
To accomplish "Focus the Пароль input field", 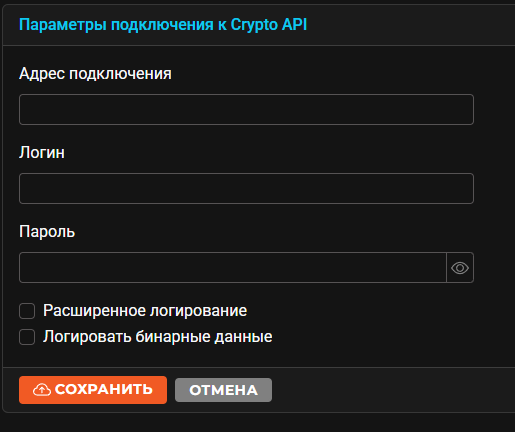I will click(x=233, y=268).
